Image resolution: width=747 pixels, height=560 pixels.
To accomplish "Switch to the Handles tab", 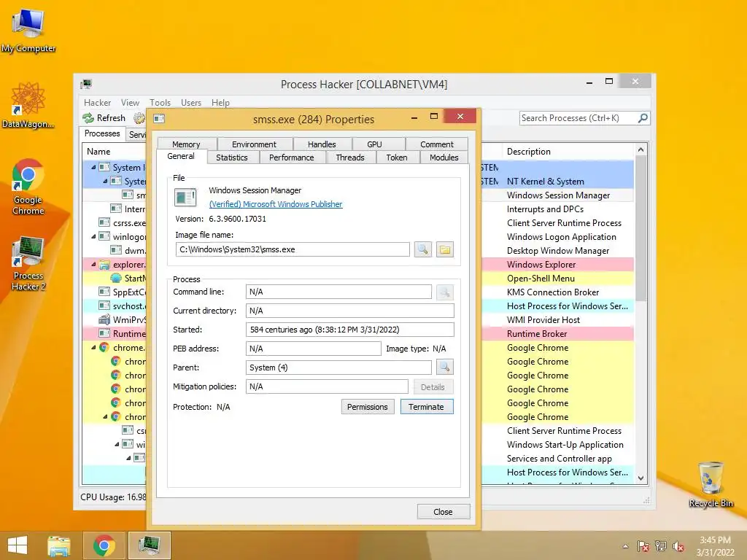I will pyautogui.click(x=322, y=144).
